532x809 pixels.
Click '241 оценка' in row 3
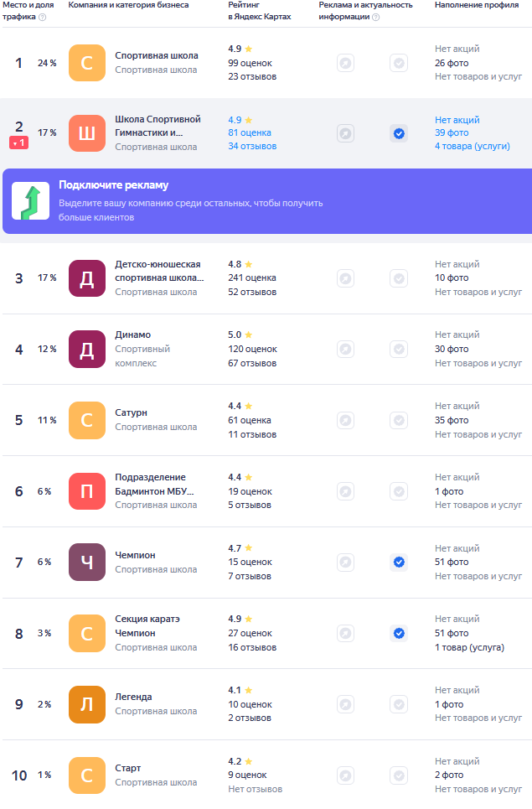[x=252, y=278]
